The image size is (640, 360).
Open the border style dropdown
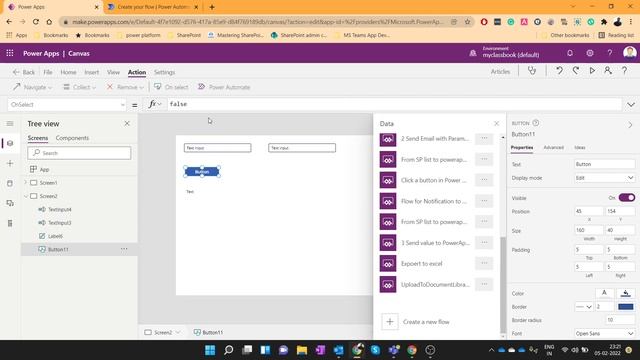[x=584, y=307]
